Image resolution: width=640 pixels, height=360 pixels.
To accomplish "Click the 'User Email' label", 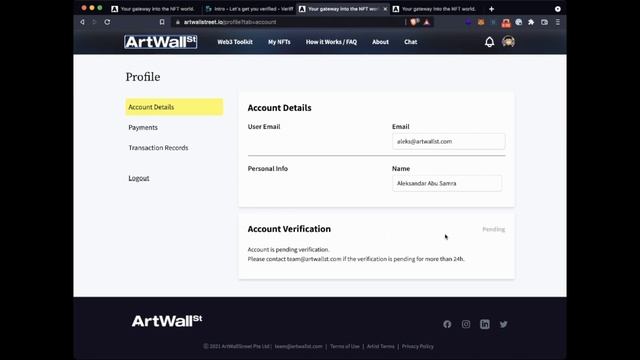I will [264, 127].
